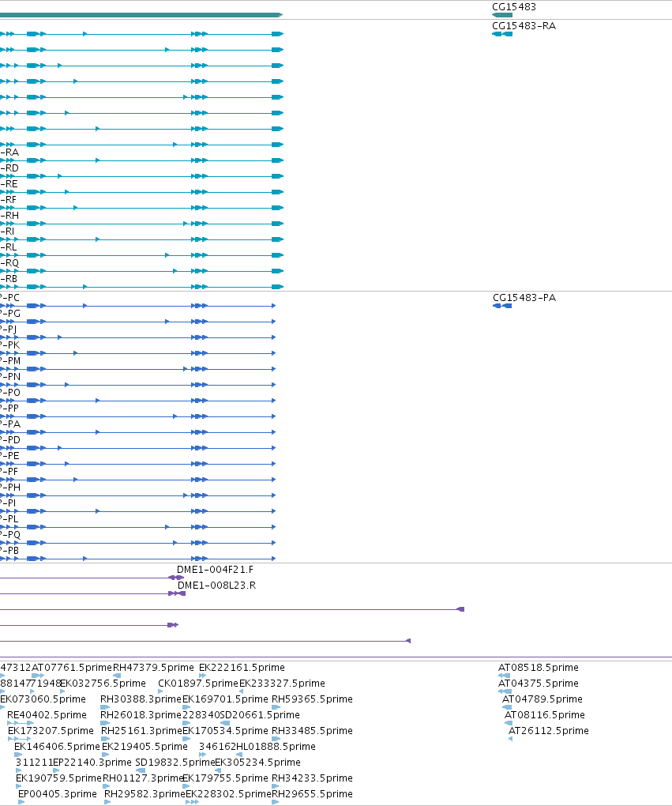Click the CG15483-PA protein label
This screenshot has width=672, height=806.
[x=524, y=298]
